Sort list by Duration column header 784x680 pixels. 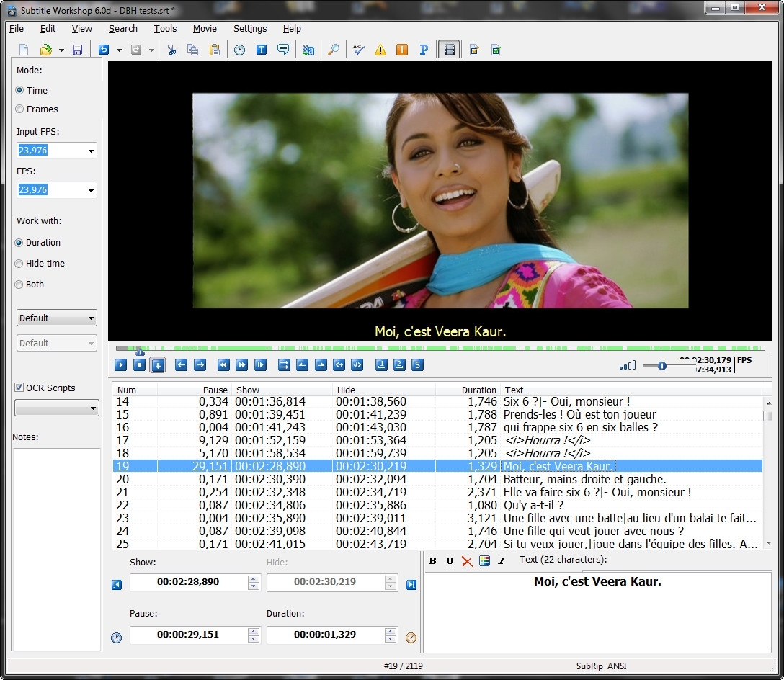point(468,390)
